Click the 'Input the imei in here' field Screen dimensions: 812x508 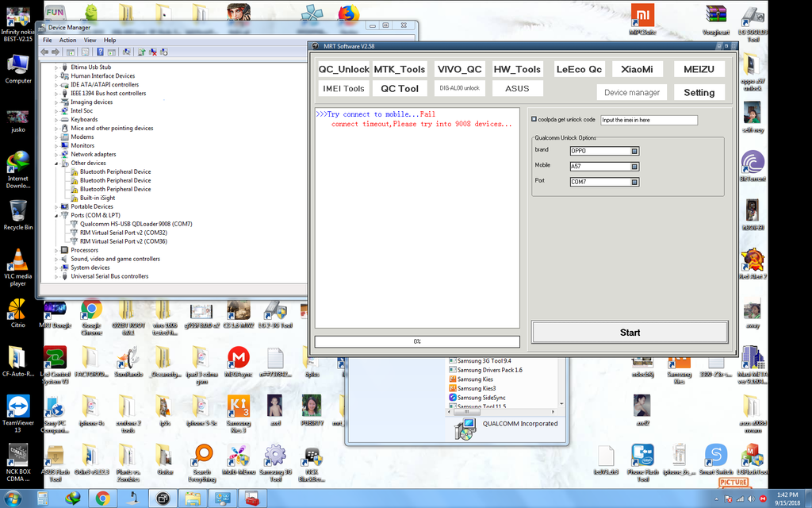pos(649,120)
